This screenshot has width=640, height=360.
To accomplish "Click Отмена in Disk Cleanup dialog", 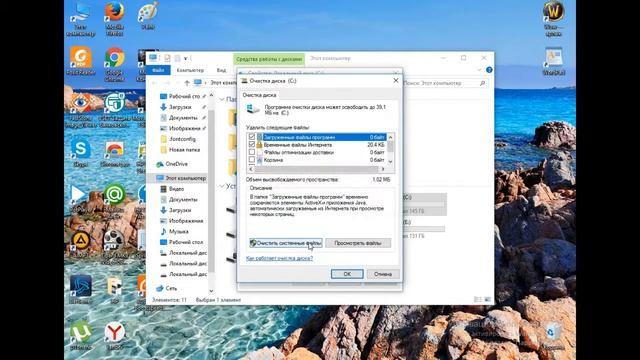I will (x=382, y=274).
